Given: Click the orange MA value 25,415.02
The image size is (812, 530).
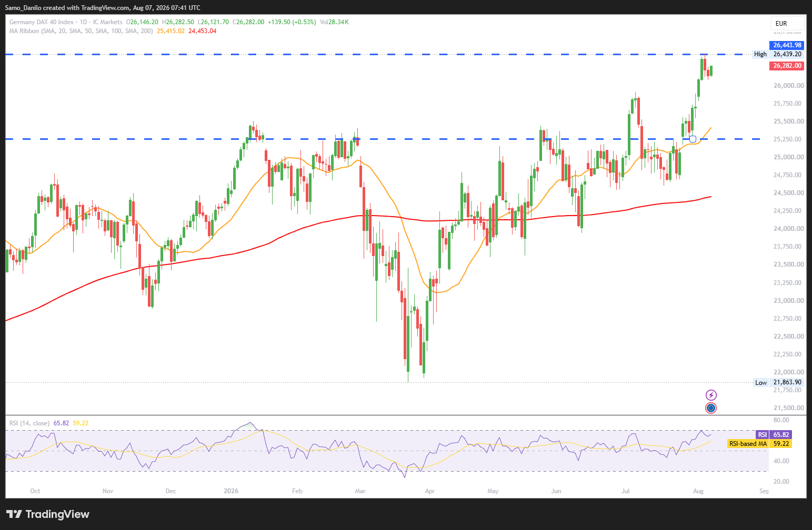Looking at the screenshot, I should [x=171, y=31].
